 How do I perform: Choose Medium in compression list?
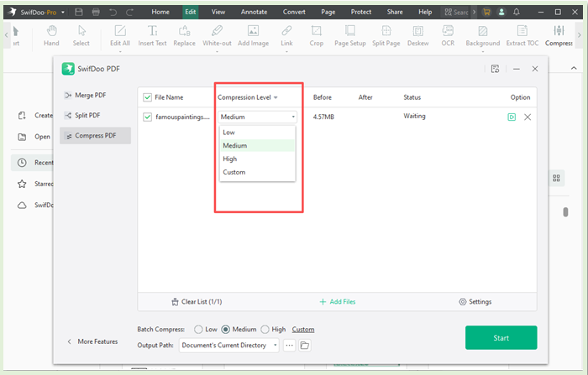pyautogui.click(x=257, y=145)
